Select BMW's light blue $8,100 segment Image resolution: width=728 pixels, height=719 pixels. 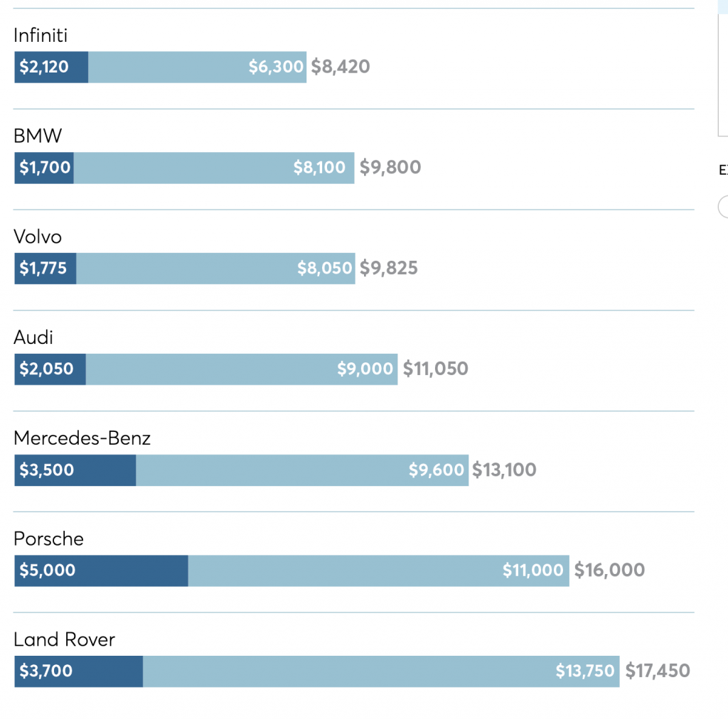[x=213, y=168]
